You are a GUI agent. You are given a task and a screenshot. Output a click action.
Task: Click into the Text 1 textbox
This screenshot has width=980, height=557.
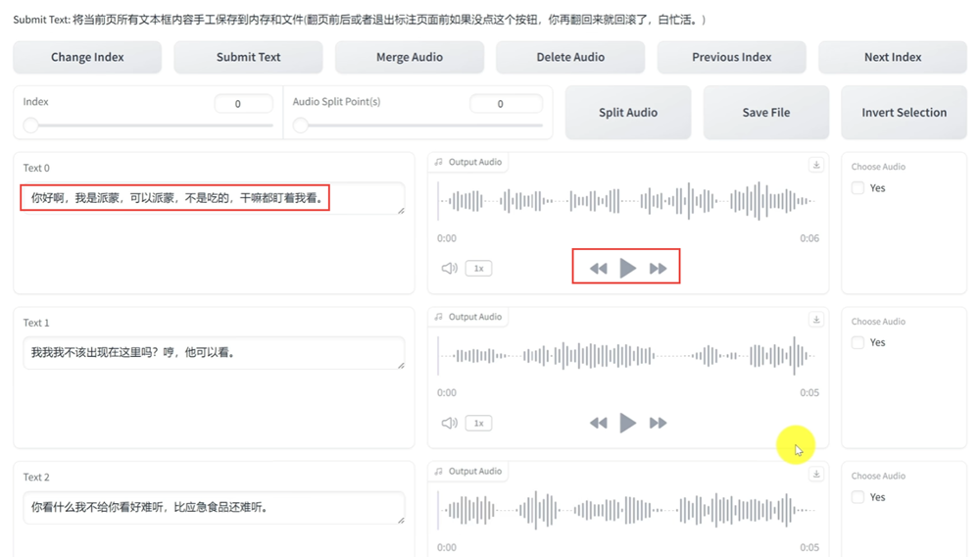[214, 353]
